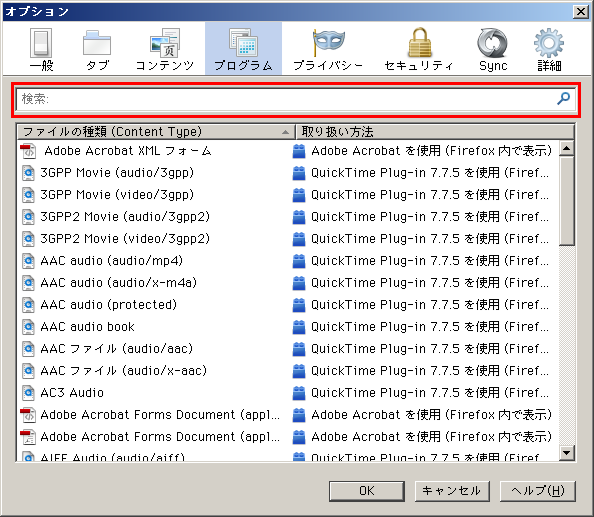
Task: Open the コンテンツ options pane
Action: 165,49
